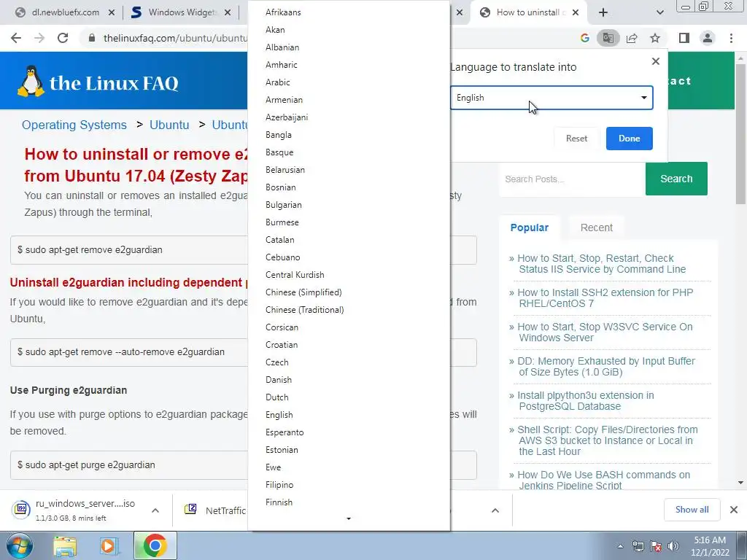The width and height of the screenshot is (747, 560).
Task: Click in the Search Posts input field
Action: coord(572,179)
